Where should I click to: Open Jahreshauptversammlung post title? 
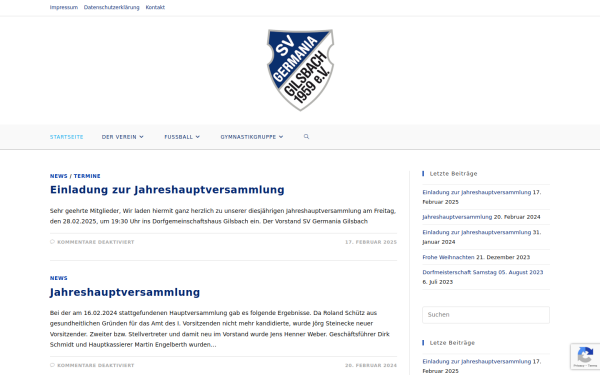click(125, 292)
